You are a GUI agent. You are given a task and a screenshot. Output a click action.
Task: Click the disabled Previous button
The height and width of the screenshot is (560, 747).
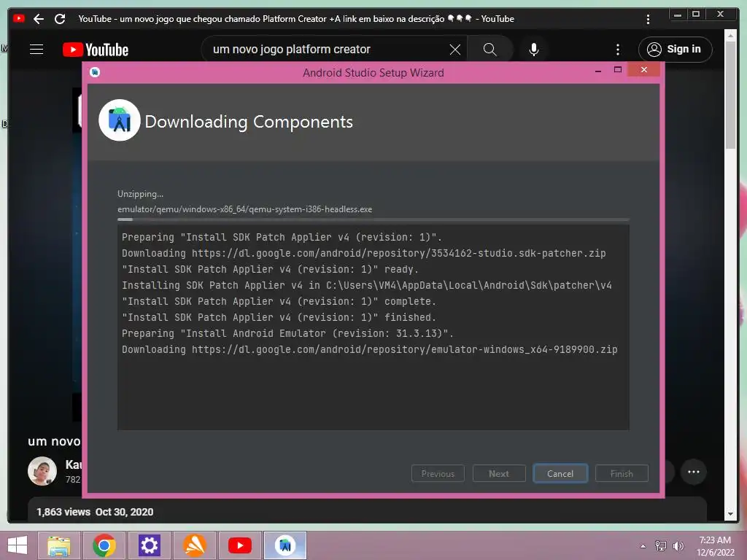tap(438, 474)
